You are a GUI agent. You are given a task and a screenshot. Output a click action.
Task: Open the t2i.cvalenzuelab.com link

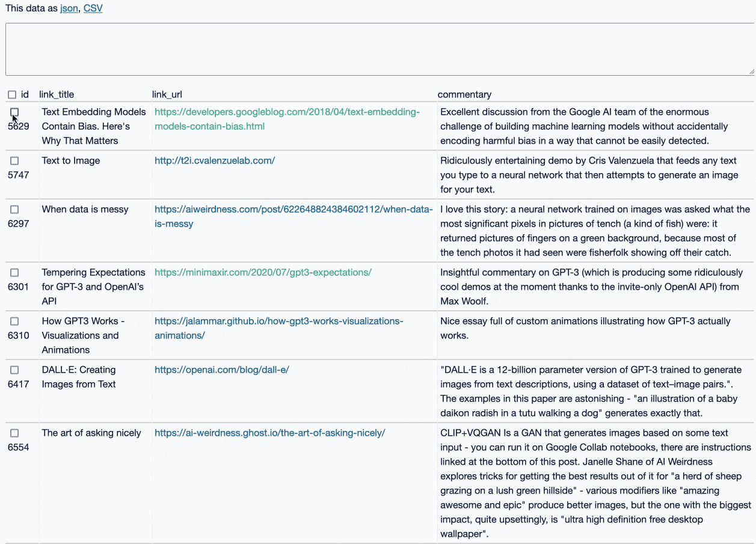point(215,160)
